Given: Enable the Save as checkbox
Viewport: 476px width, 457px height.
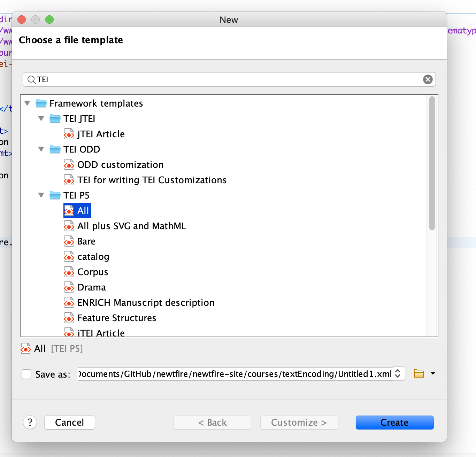Looking at the screenshot, I should click(26, 374).
